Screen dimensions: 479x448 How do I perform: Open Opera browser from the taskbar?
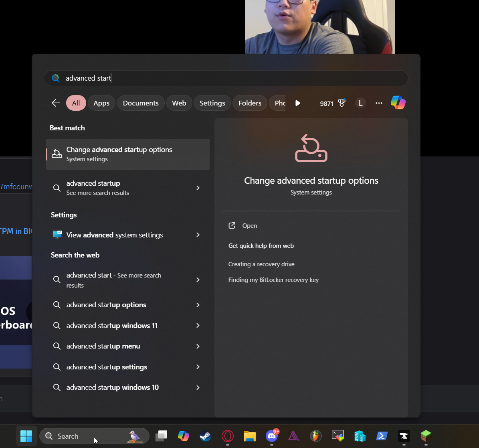(x=228, y=436)
